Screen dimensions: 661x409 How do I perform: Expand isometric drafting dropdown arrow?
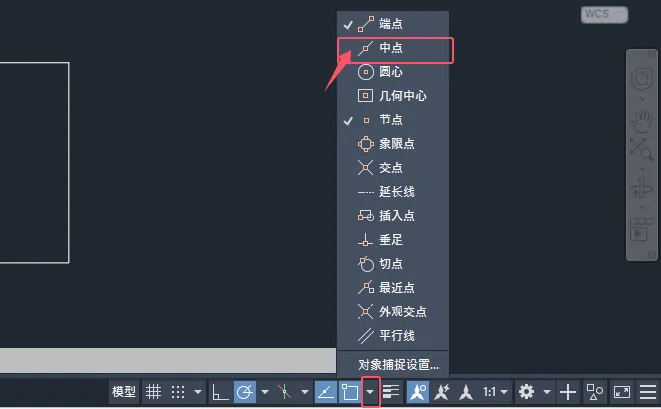pyautogui.click(x=304, y=392)
